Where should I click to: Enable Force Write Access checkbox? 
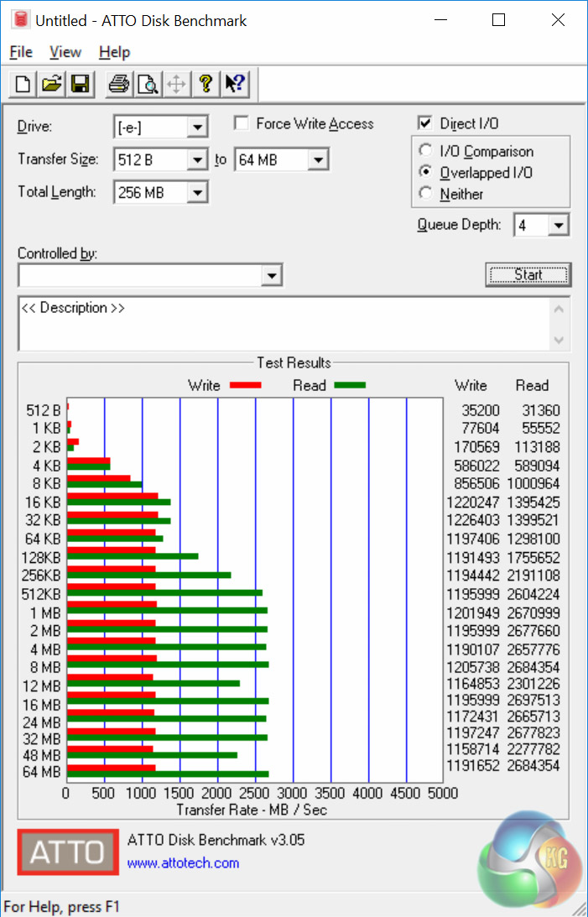[241, 122]
